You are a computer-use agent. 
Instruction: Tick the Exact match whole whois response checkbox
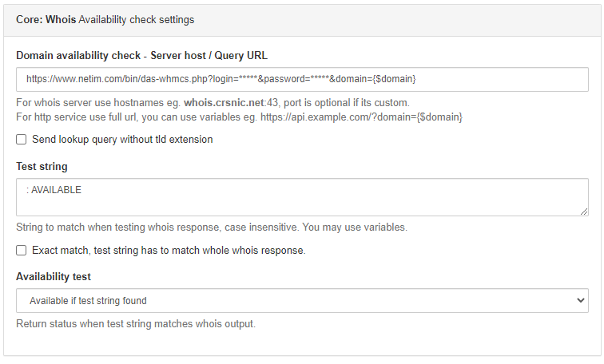pos(22,251)
